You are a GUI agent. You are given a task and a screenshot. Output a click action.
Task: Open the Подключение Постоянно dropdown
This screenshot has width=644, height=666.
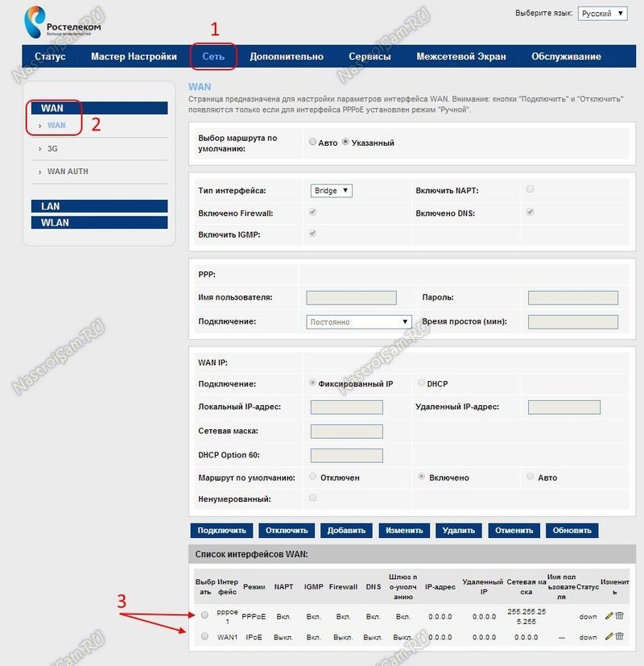click(x=359, y=322)
